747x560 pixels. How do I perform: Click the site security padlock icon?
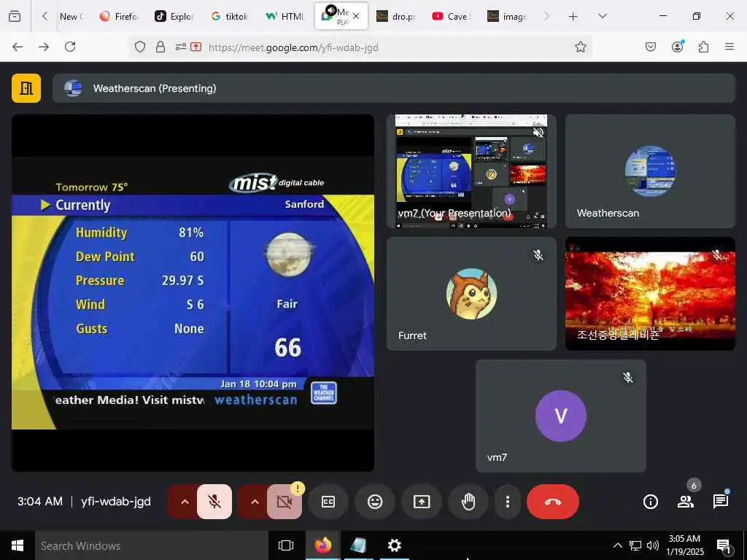pos(160,47)
